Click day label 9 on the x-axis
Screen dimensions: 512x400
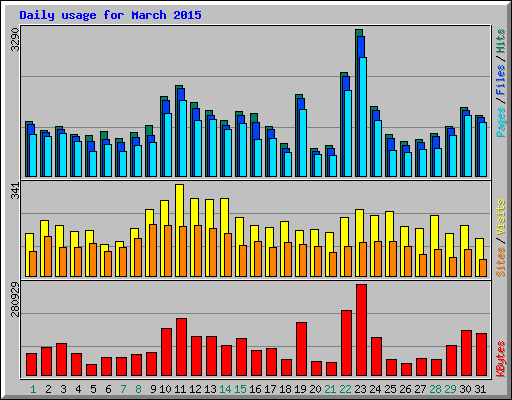pyautogui.click(x=153, y=389)
